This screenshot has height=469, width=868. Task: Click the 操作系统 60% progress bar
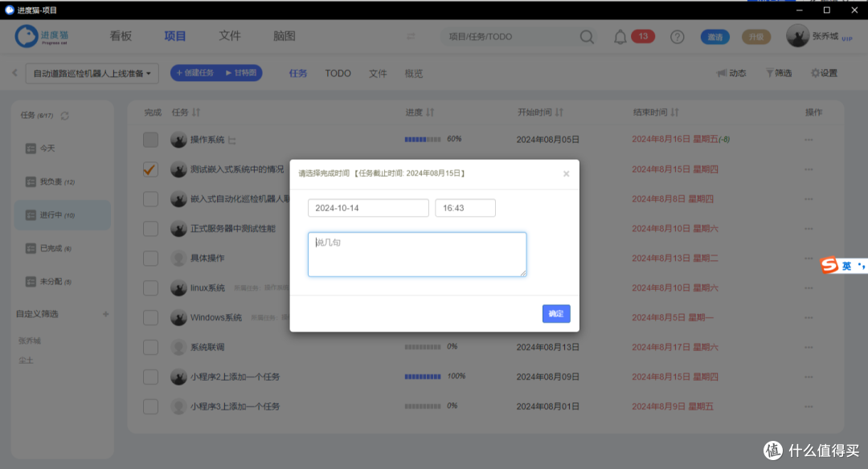pos(423,140)
